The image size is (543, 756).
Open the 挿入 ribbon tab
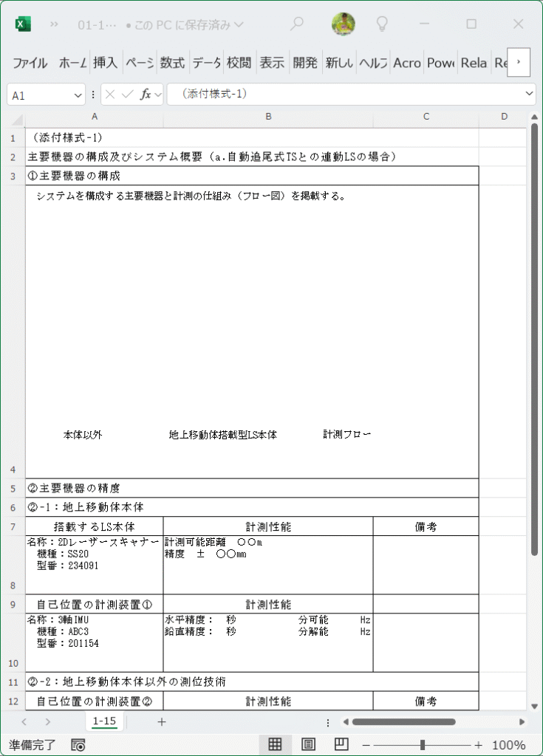105,63
